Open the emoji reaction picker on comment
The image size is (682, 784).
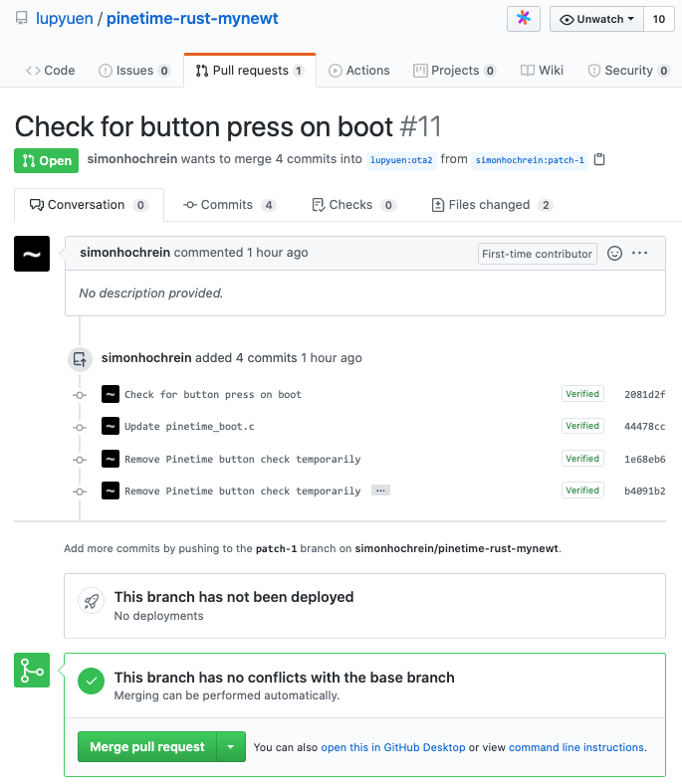(x=614, y=254)
